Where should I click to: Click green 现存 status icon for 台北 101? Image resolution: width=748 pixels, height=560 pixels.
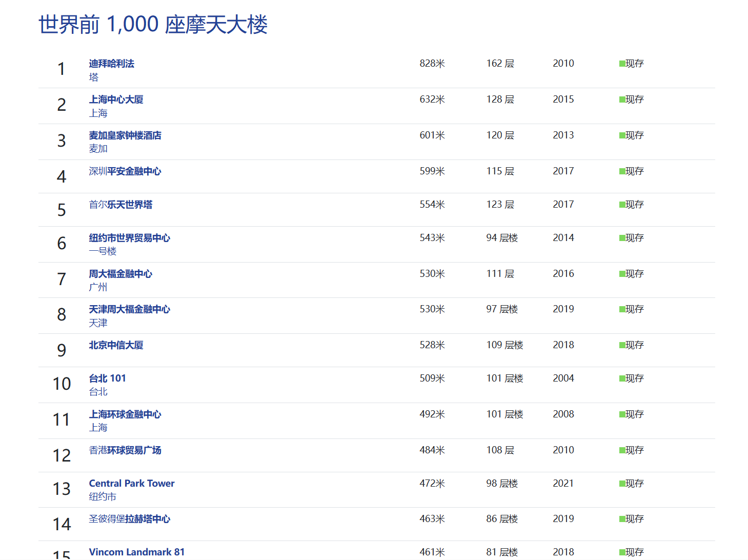click(x=622, y=378)
